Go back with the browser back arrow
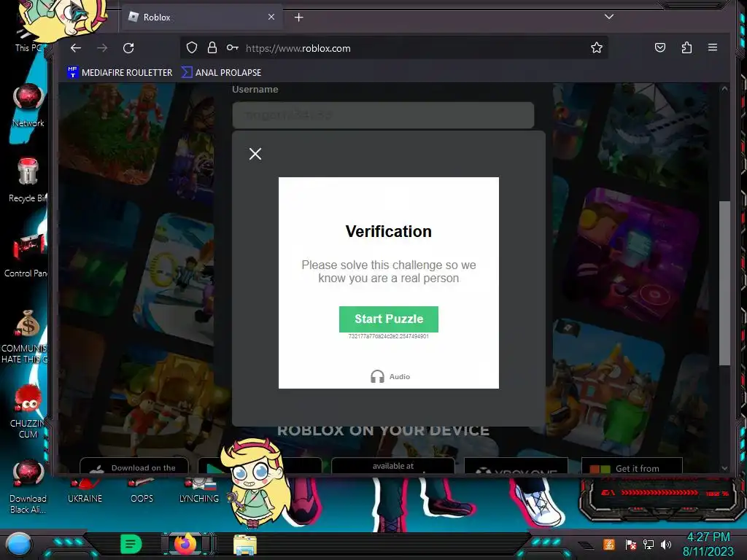 point(76,47)
